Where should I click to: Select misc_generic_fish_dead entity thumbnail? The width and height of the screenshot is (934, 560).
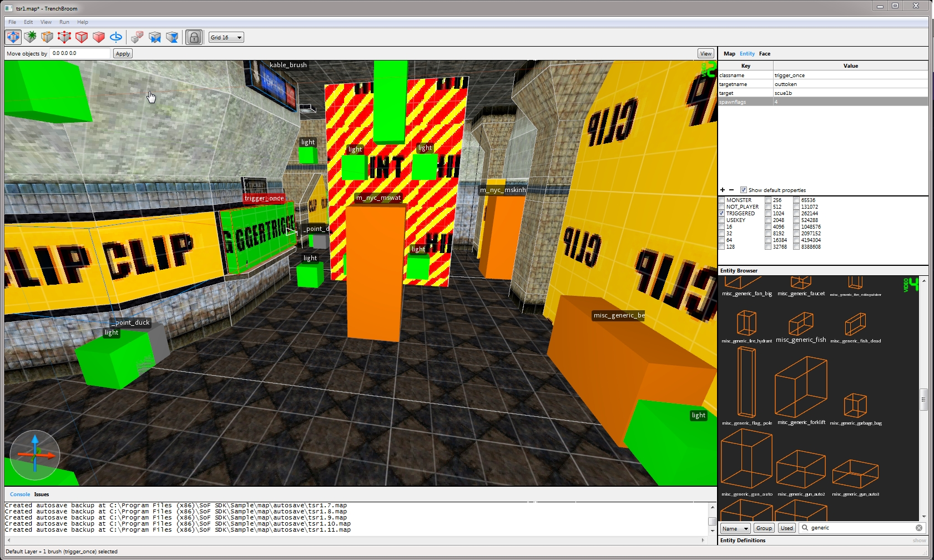coord(855,327)
